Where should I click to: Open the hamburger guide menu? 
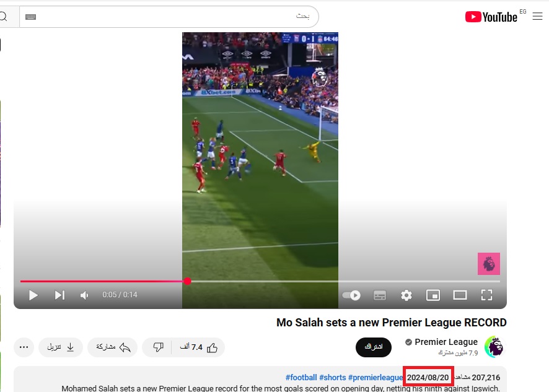pyautogui.click(x=537, y=16)
